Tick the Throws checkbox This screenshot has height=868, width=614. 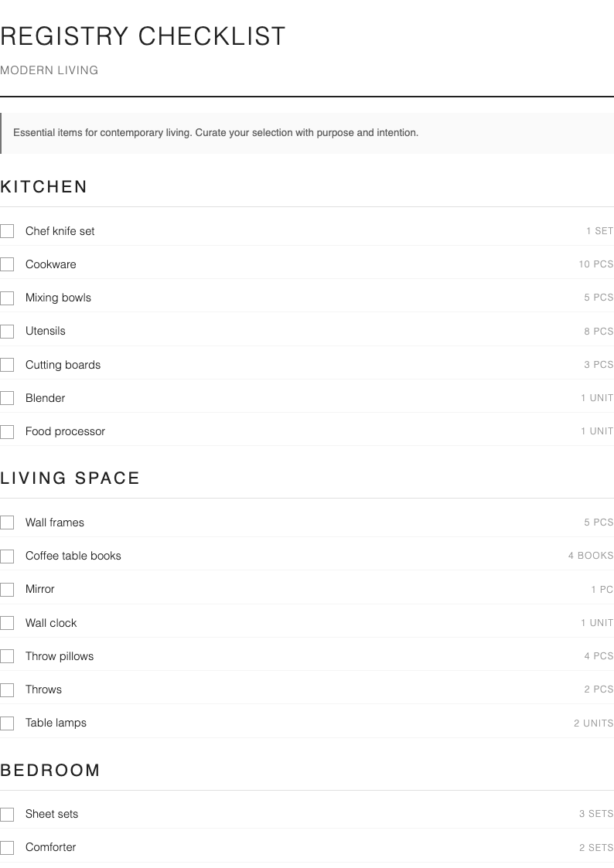tap(7, 689)
